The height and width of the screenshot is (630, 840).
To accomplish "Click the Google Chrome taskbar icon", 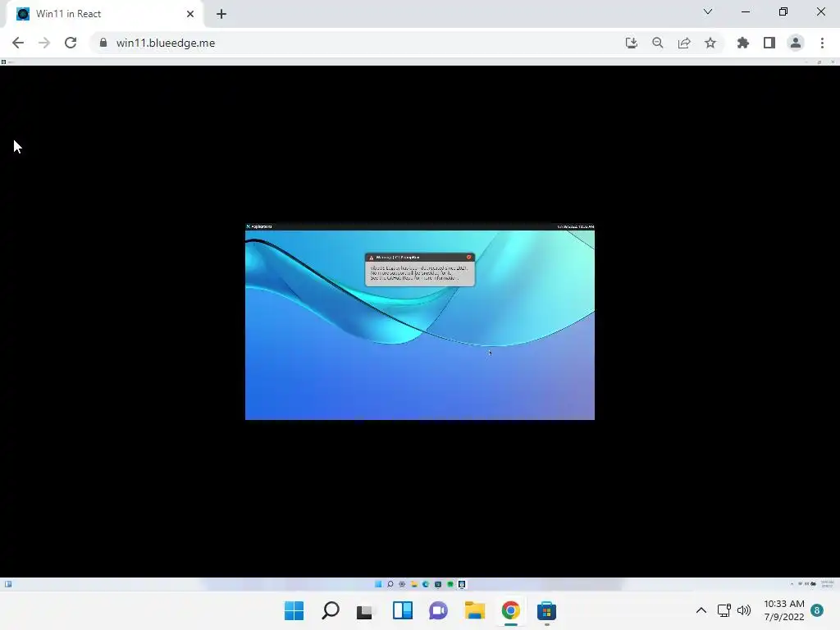I will click(x=510, y=610).
